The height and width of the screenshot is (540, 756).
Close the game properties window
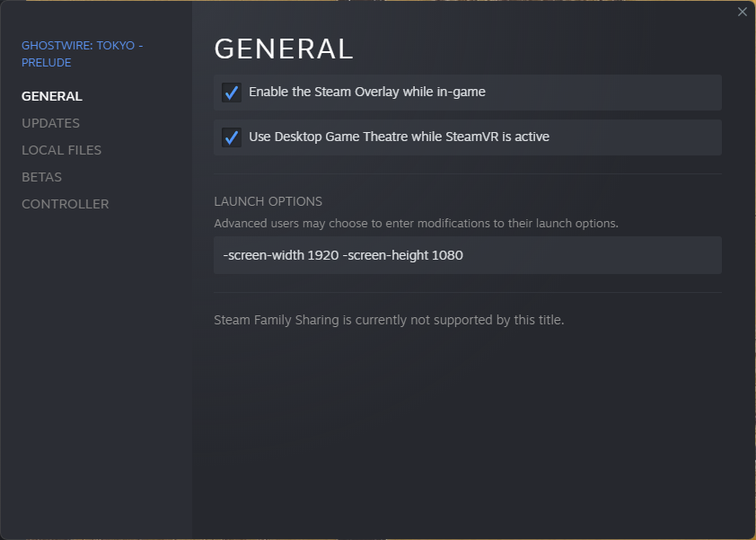click(x=742, y=12)
